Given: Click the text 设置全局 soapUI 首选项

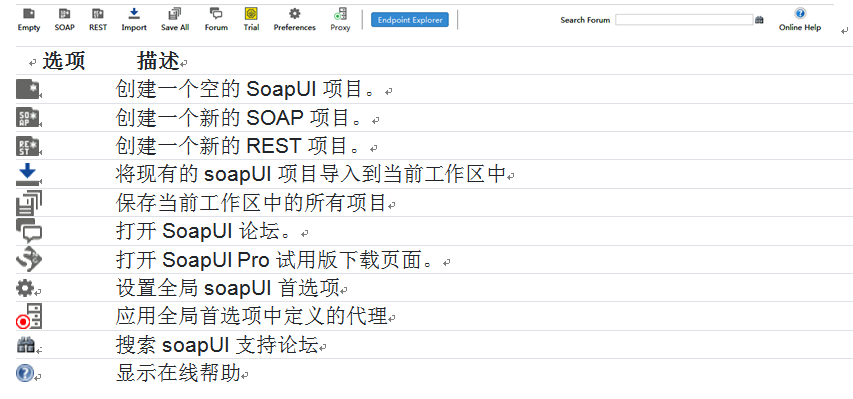Looking at the screenshot, I should (x=227, y=288).
